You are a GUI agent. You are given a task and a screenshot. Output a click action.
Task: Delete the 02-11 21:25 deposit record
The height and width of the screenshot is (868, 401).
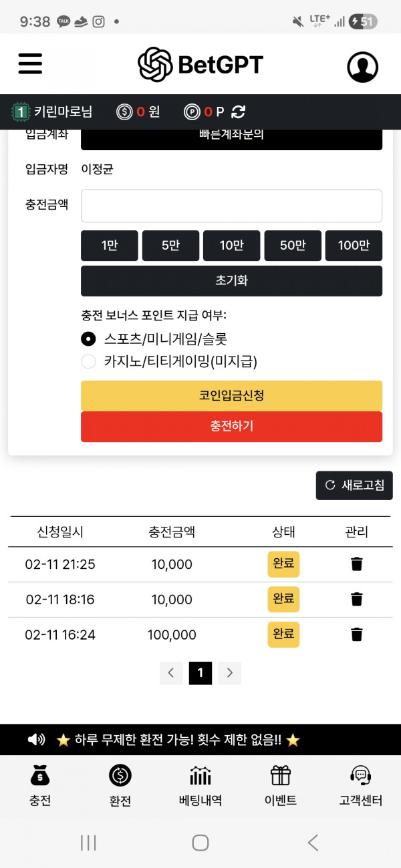pyautogui.click(x=357, y=564)
